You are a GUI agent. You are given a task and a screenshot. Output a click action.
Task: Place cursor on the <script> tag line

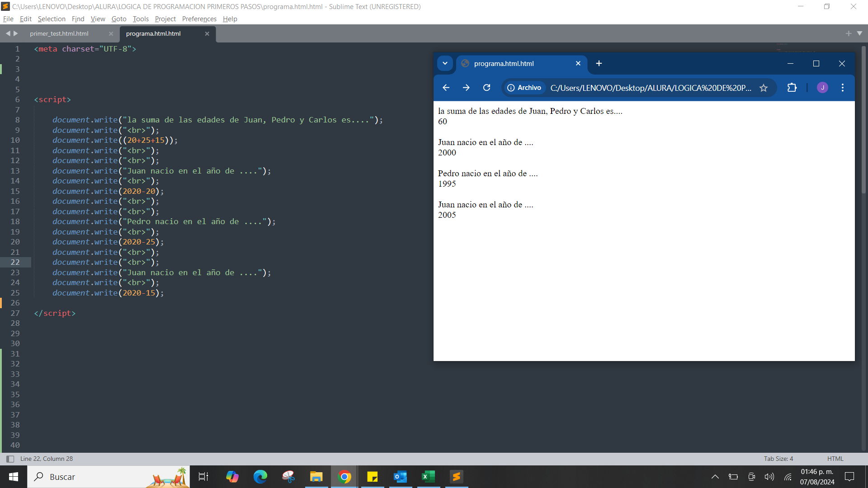52,99
